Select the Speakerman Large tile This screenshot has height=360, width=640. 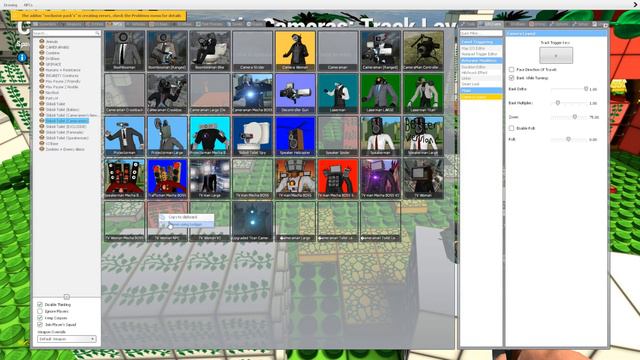click(x=423, y=136)
